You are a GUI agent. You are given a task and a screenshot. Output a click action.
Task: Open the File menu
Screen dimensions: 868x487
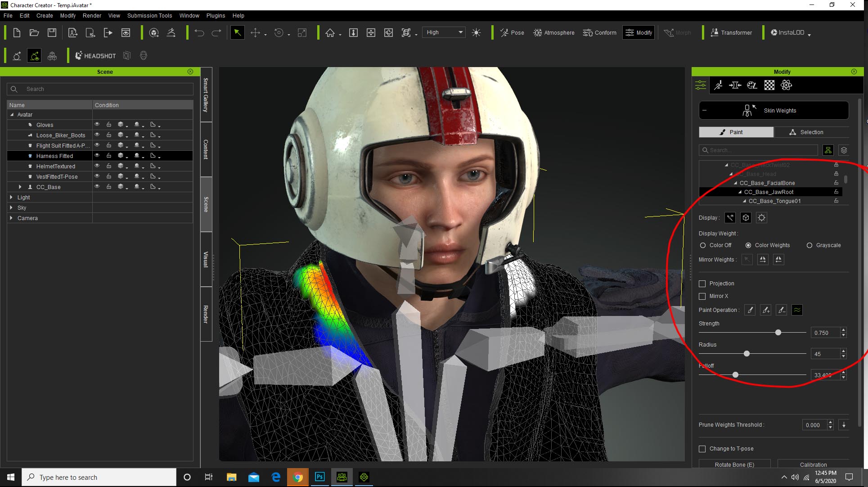8,15
